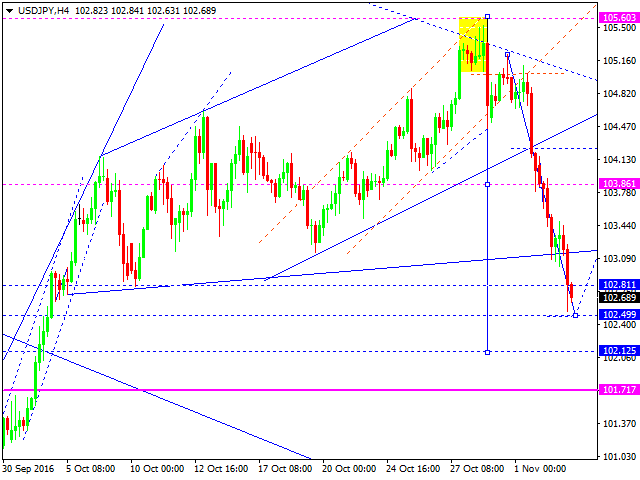Image resolution: width=640 pixels, height=480 pixels.
Task: Click the vertical line's top anchor point near 105.603
Action: [487, 17]
